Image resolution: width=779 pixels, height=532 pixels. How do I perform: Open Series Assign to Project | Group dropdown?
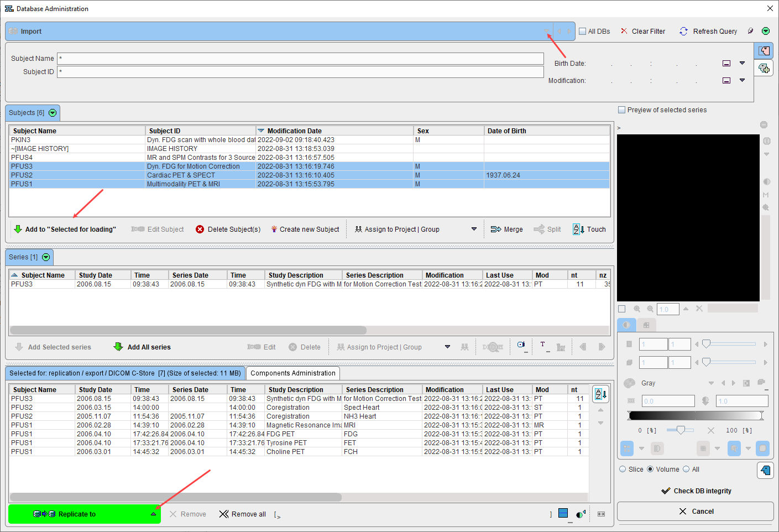click(x=447, y=347)
